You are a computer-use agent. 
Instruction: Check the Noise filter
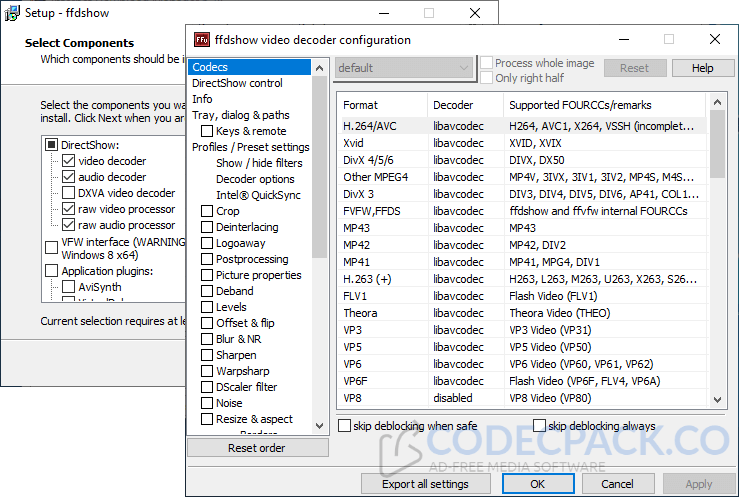click(x=207, y=403)
